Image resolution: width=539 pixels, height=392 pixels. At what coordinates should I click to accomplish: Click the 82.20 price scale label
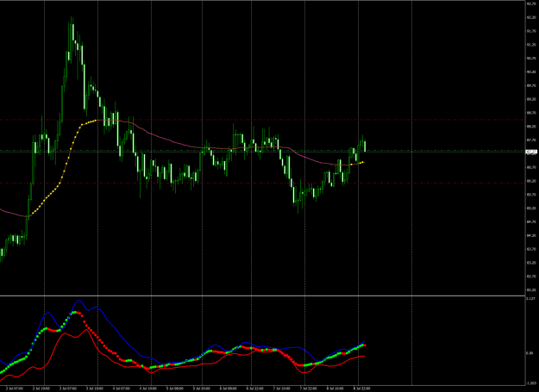tap(531, 290)
